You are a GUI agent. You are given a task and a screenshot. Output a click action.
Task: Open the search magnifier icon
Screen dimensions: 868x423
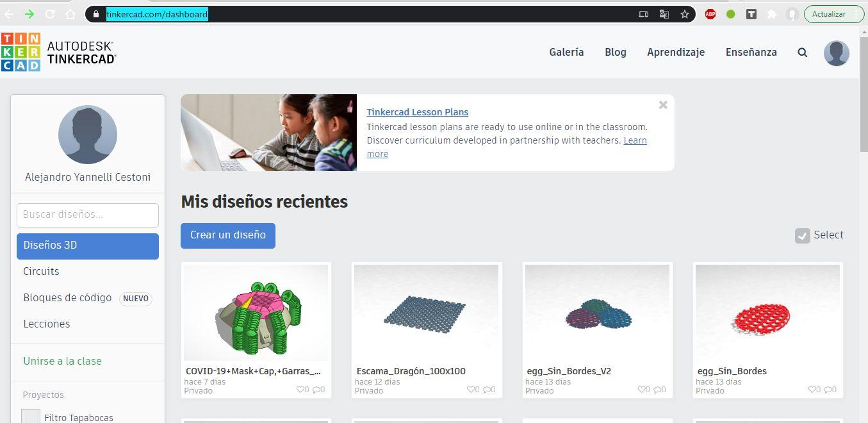(x=802, y=53)
